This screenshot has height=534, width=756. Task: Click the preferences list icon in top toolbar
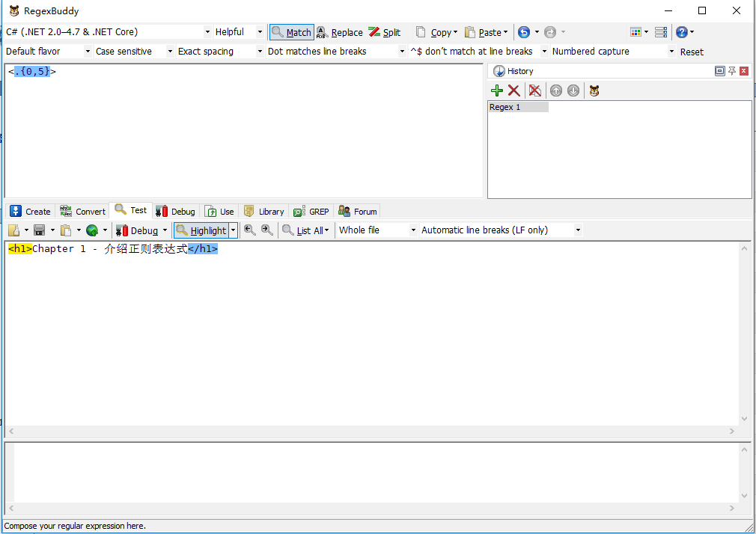pos(661,32)
